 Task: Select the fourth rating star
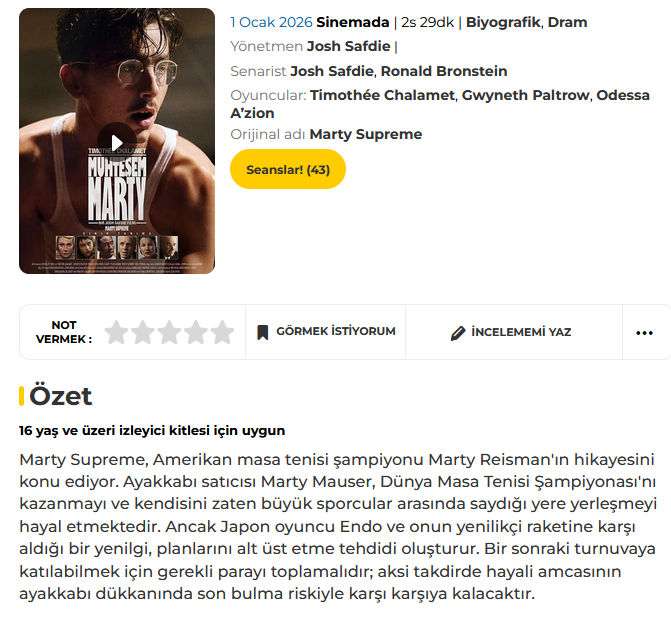[x=195, y=332]
